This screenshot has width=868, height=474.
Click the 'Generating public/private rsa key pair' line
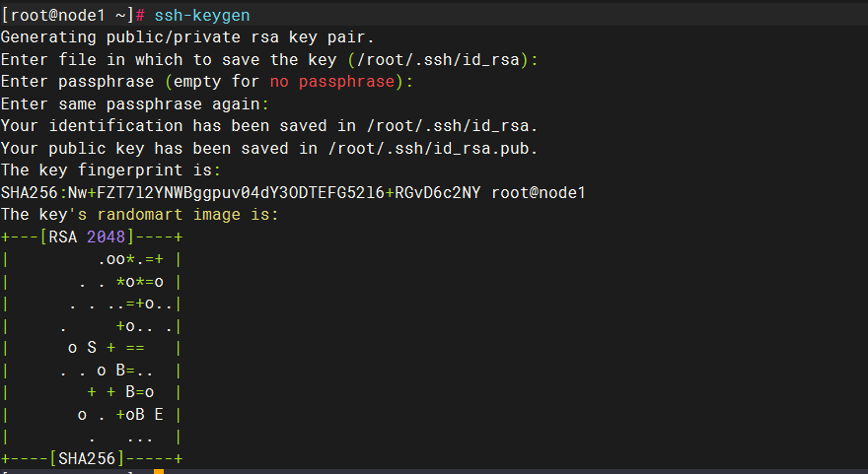click(187, 38)
